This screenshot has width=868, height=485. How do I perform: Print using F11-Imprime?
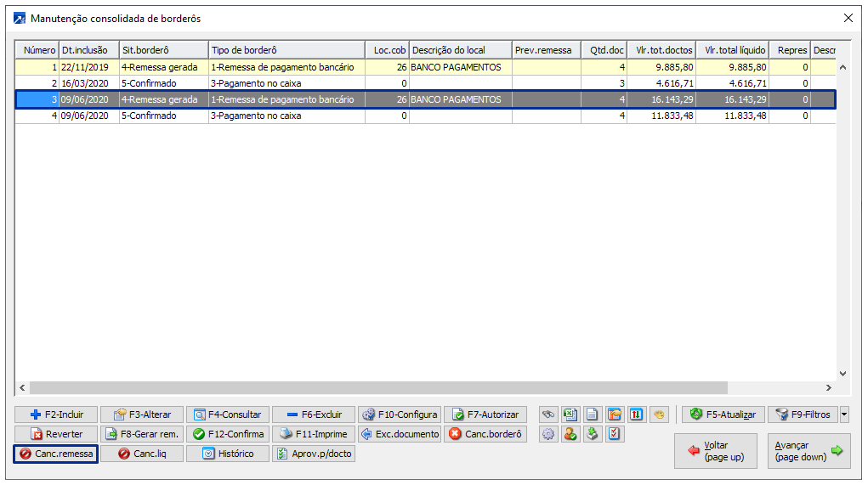pyautogui.click(x=314, y=434)
